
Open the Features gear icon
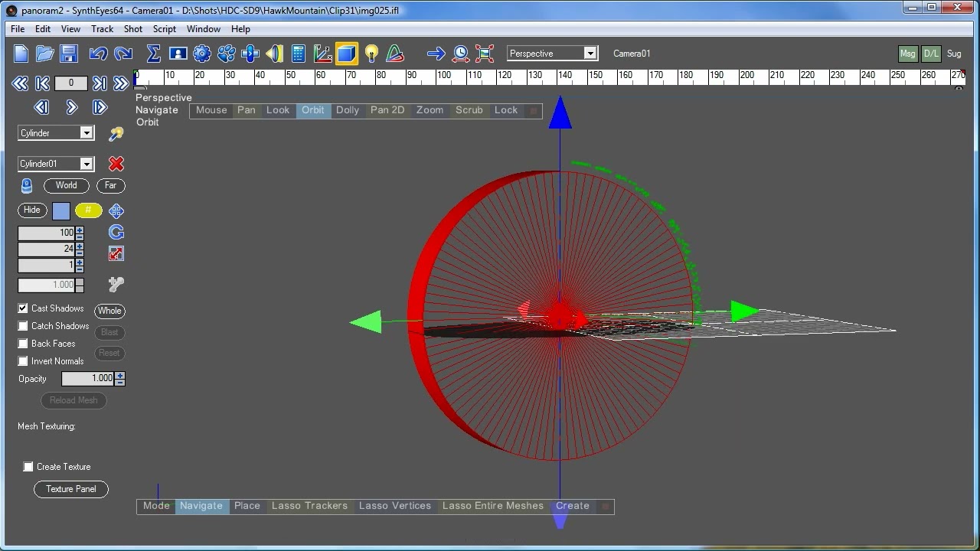[202, 54]
